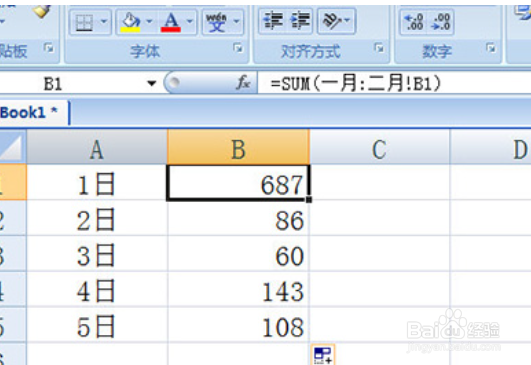This screenshot has width=531, height=365.
Task: Select cell containing 3日
Action: coord(97,254)
